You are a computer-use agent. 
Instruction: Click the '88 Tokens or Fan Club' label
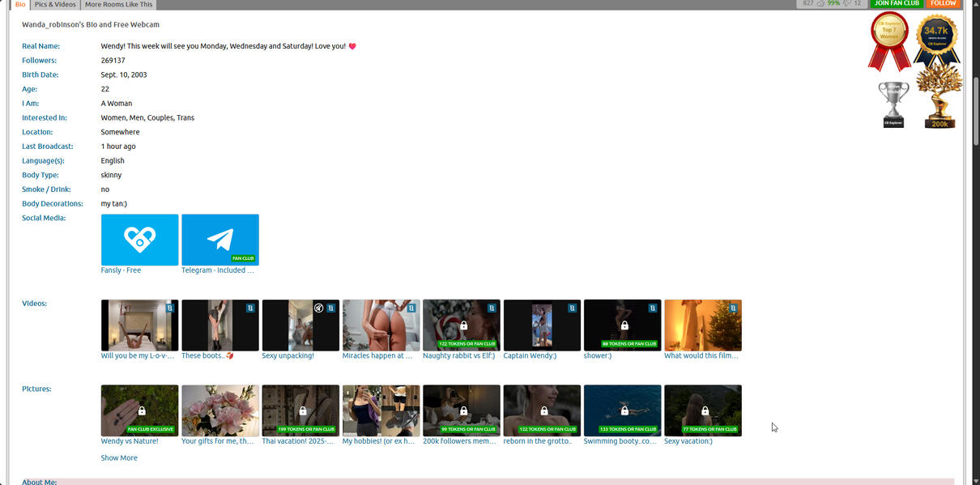click(629, 344)
